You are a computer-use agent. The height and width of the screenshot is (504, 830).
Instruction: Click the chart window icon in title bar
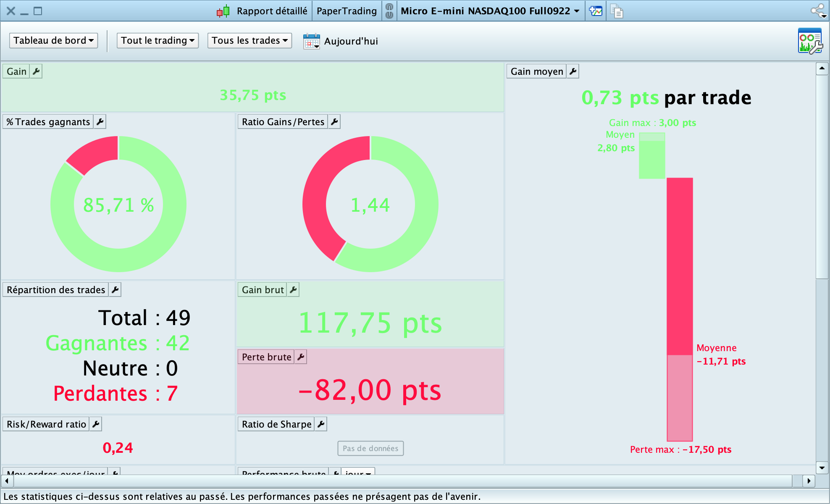tap(596, 11)
